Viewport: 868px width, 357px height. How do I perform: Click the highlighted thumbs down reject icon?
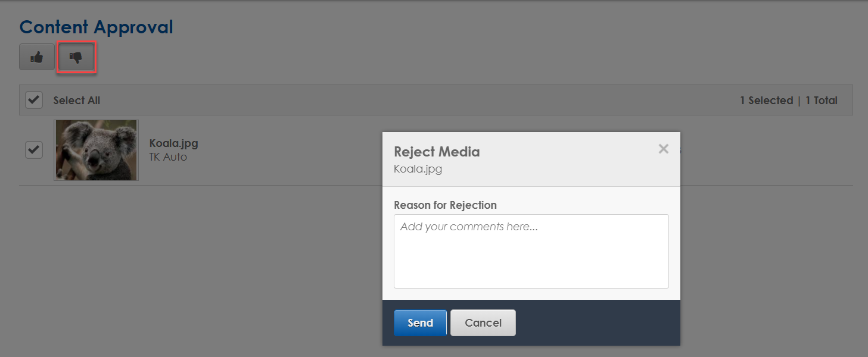pos(76,57)
